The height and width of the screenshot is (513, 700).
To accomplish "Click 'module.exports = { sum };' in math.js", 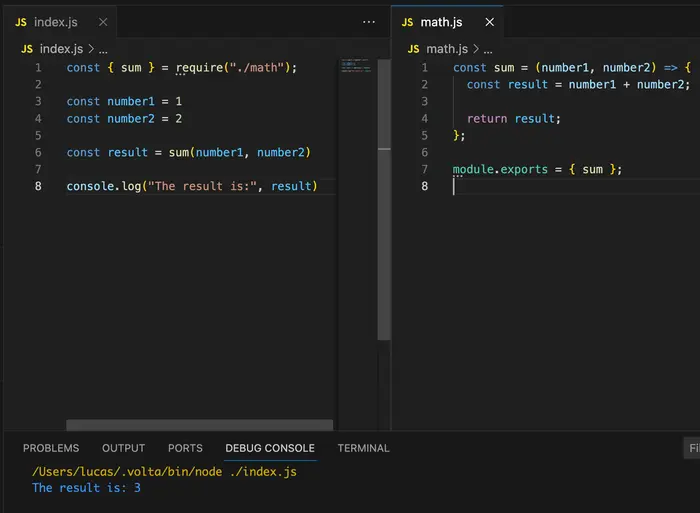I will click(537, 170).
